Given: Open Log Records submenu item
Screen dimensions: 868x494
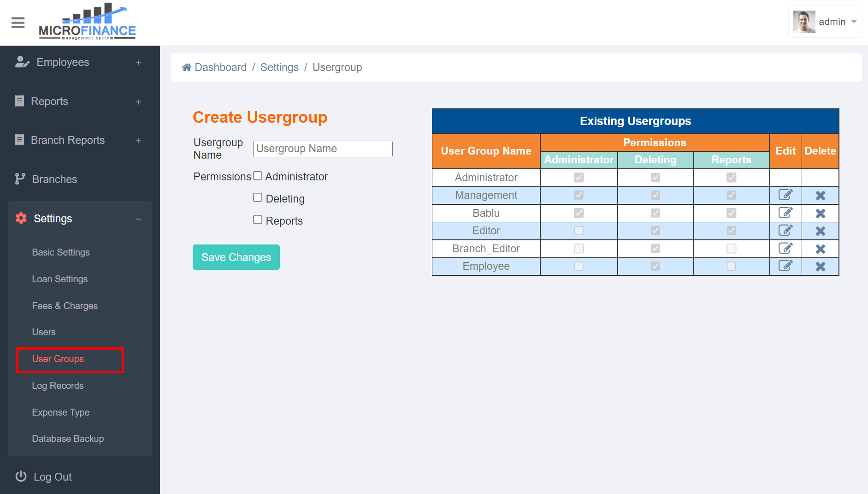Looking at the screenshot, I should [58, 386].
